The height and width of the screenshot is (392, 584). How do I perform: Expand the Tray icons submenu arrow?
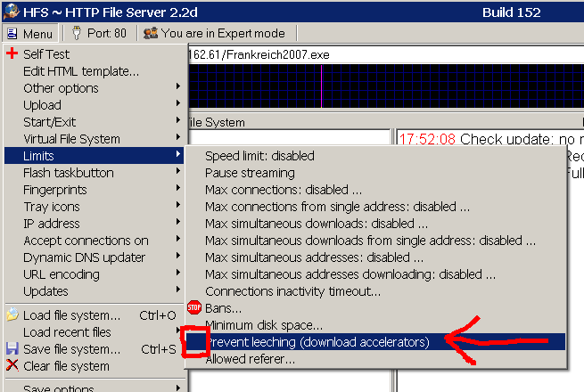(178, 205)
